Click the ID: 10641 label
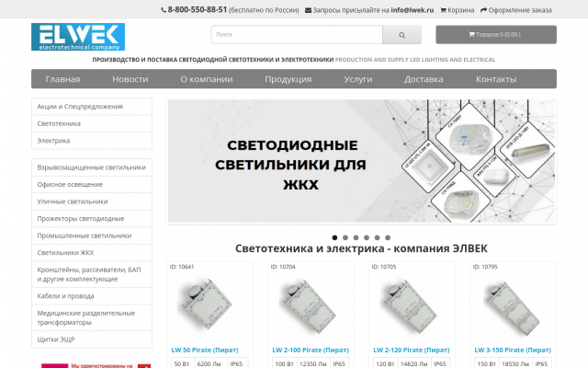Image resolution: width=588 pixels, height=368 pixels. pos(182,267)
